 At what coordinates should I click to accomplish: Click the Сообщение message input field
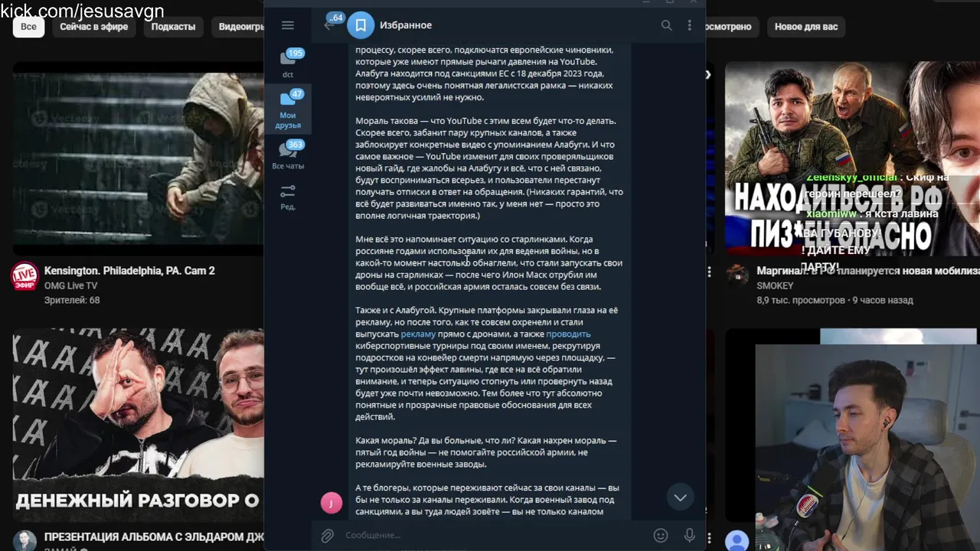494,536
